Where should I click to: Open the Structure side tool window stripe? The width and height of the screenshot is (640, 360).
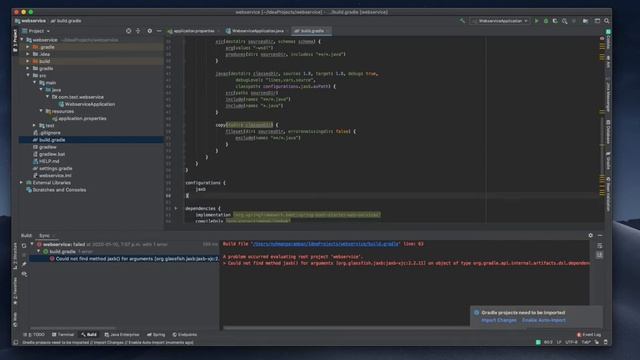(x=15, y=256)
